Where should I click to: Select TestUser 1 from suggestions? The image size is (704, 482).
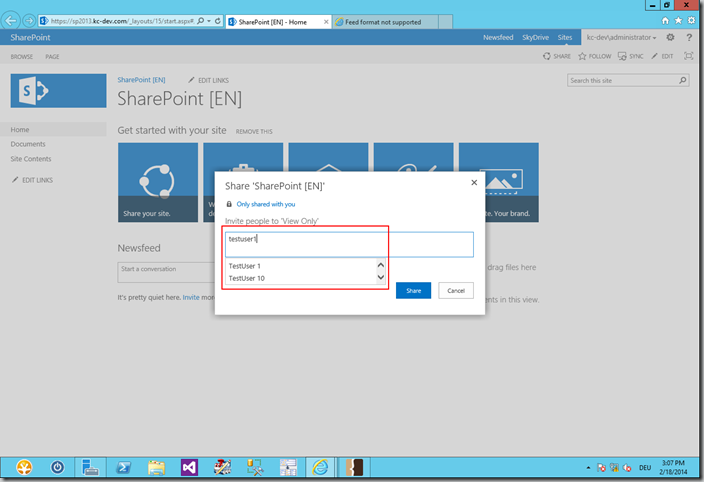click(x=301, y=266)
